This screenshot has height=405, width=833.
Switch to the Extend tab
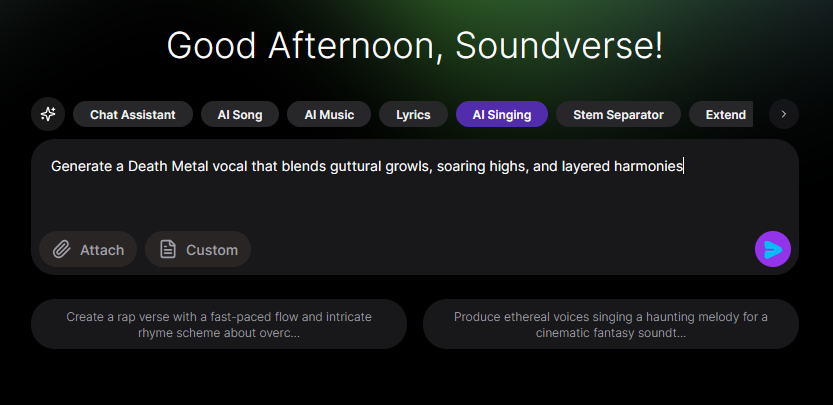tap(721, 114)
